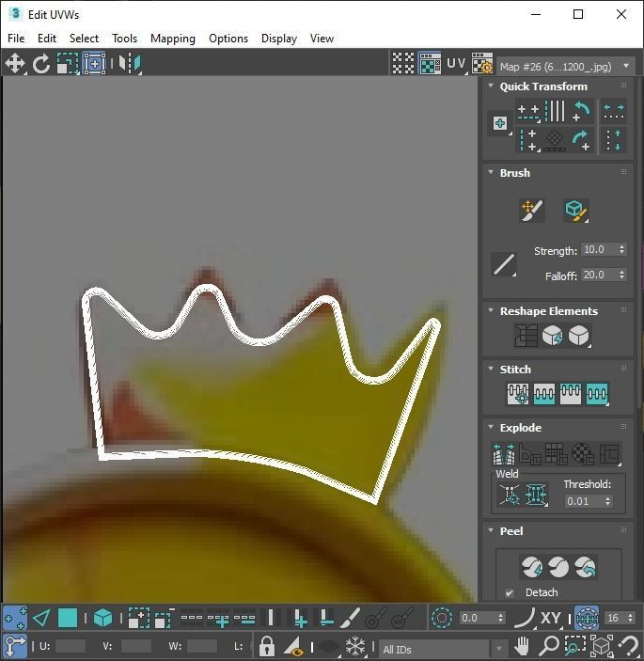Open the All IDs material dropdown
Screen dimensions: 644x661
[x=442, y=649]
